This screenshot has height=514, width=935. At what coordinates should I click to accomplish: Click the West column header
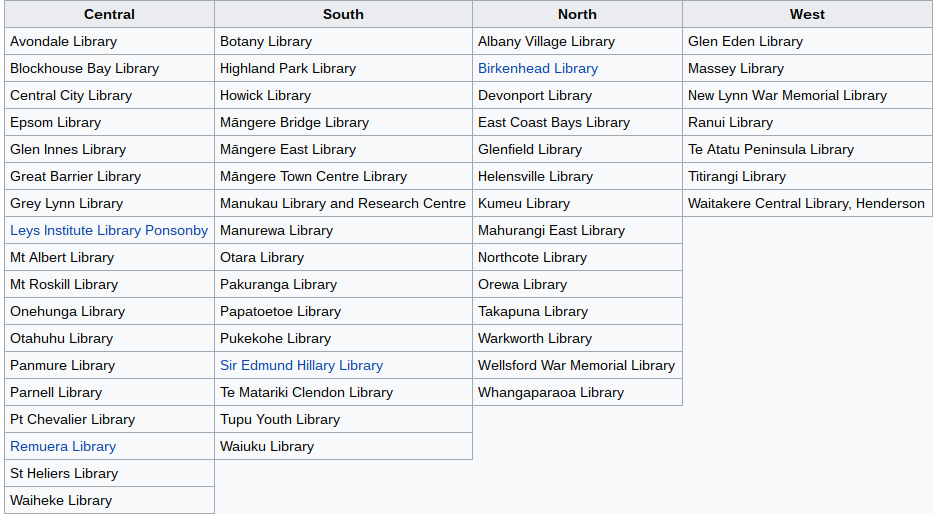807,14
